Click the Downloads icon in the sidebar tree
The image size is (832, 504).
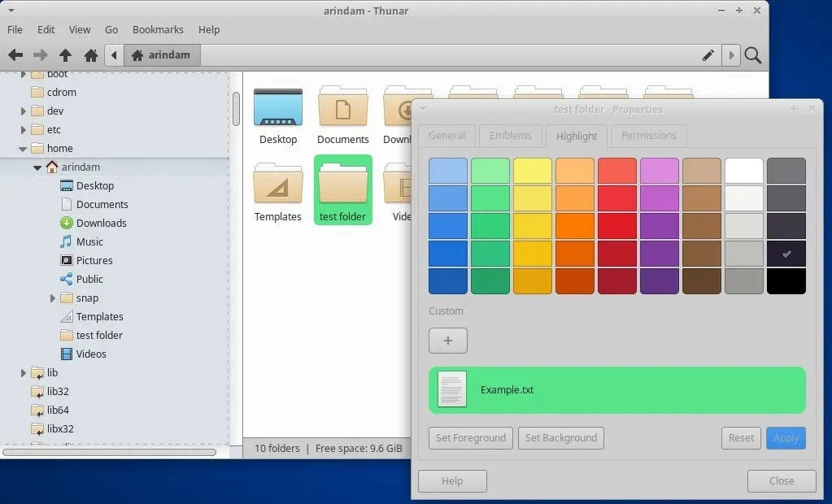pyautogui.click(x=67, y=223)
